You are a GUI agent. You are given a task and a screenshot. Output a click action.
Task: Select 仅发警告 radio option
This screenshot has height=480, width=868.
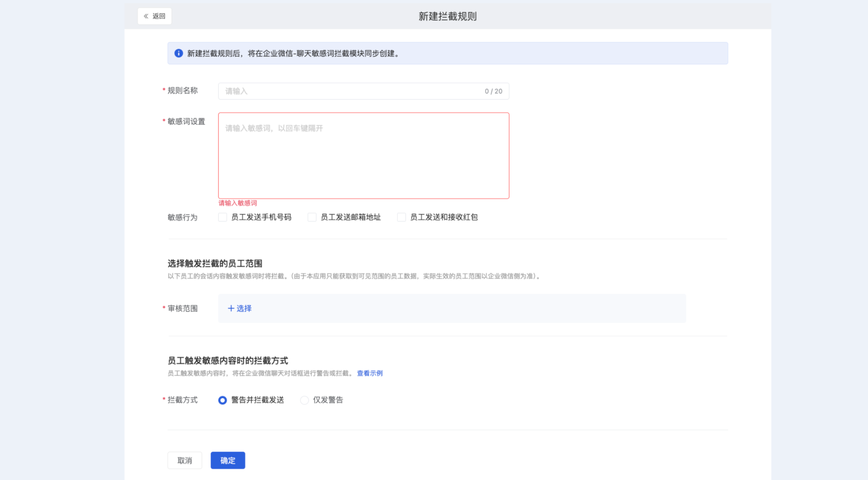[x=304, y=400]
